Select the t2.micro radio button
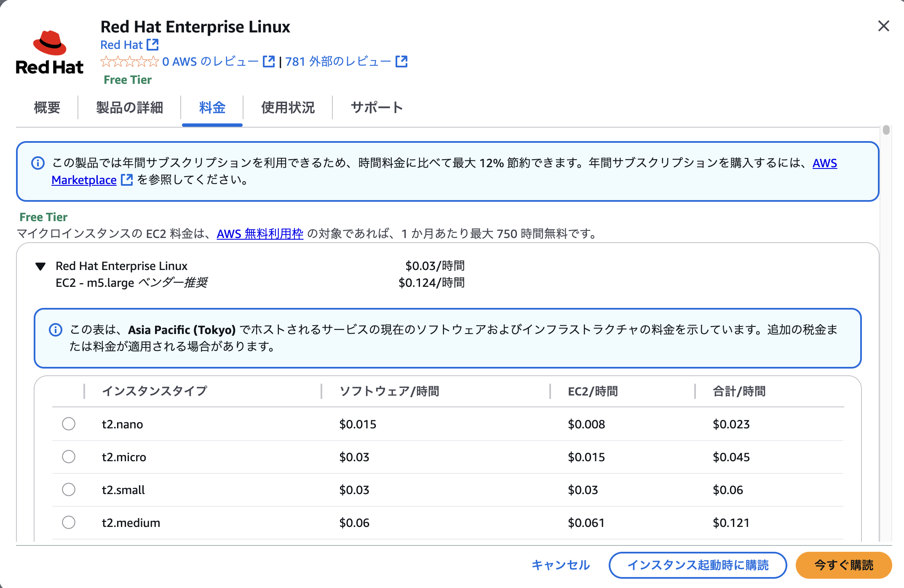This screenshot has height=588, width=904. 69,457
